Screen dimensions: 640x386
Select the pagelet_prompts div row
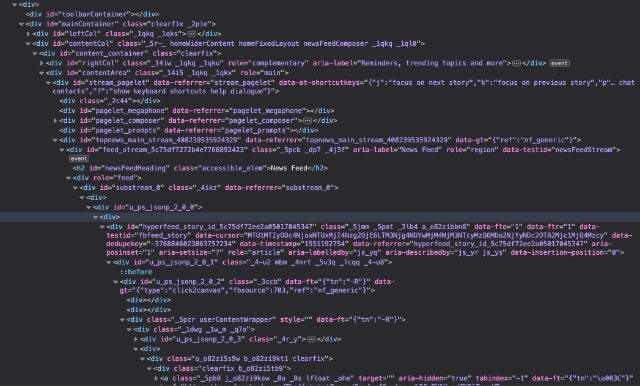point(189,131)
